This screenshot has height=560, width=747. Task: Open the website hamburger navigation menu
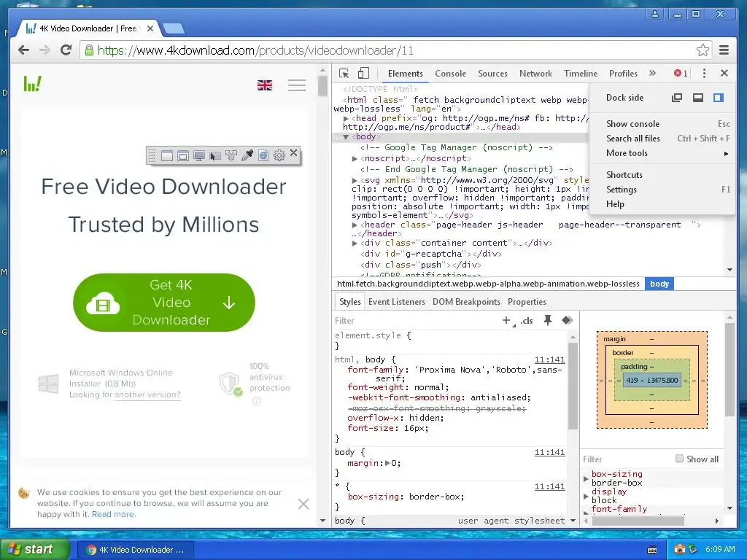tap(297, 85)
